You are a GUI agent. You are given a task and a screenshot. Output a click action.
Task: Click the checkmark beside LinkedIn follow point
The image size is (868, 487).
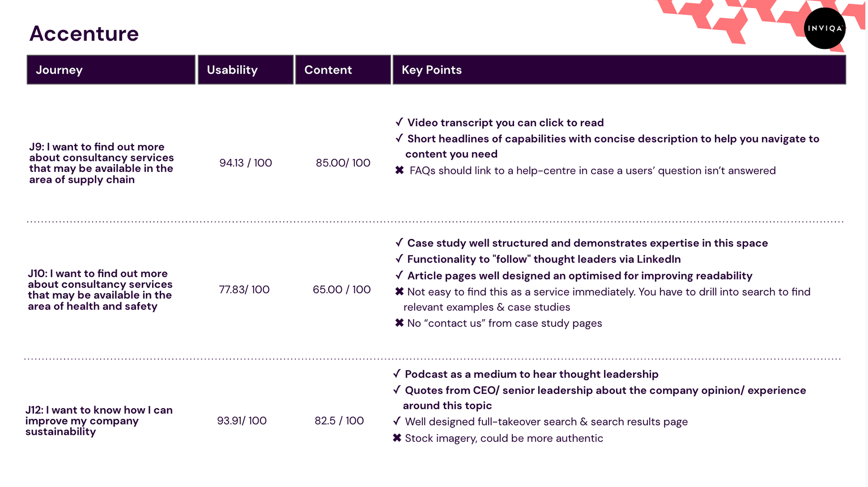pos(399,259)
